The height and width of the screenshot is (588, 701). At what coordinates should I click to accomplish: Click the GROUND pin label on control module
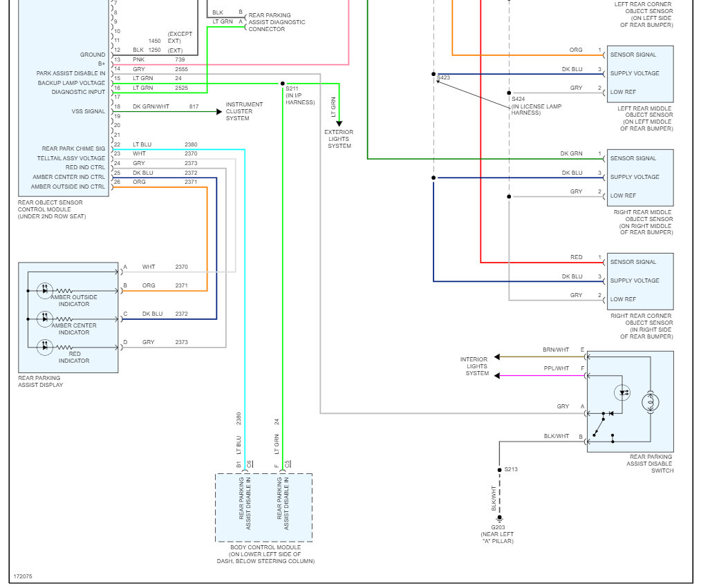tap(93, 55)
